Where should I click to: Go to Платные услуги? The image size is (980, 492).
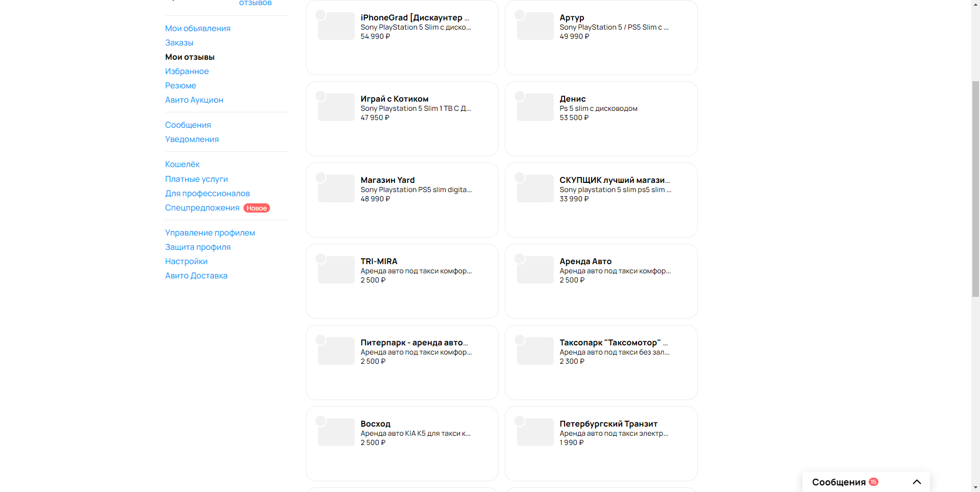[197, 179]
